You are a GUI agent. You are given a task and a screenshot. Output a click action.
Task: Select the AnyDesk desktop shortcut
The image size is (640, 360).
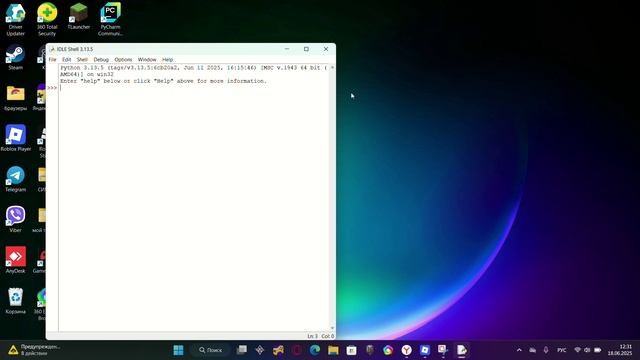tap(16, 260)
